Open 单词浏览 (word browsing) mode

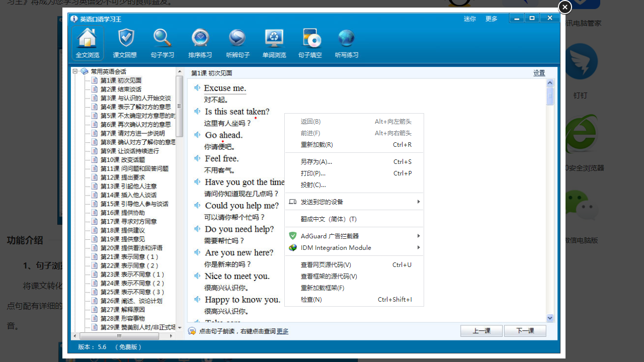[x=274, y=43]
